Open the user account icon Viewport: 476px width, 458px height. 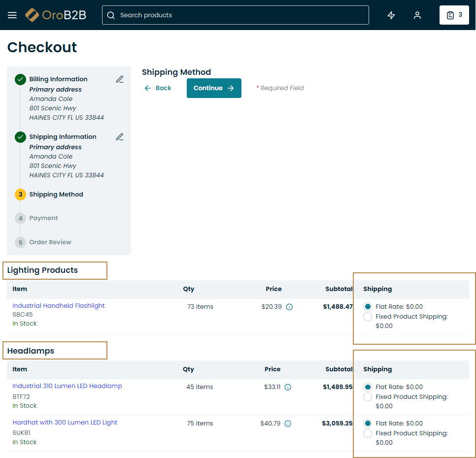click(417, 15)
